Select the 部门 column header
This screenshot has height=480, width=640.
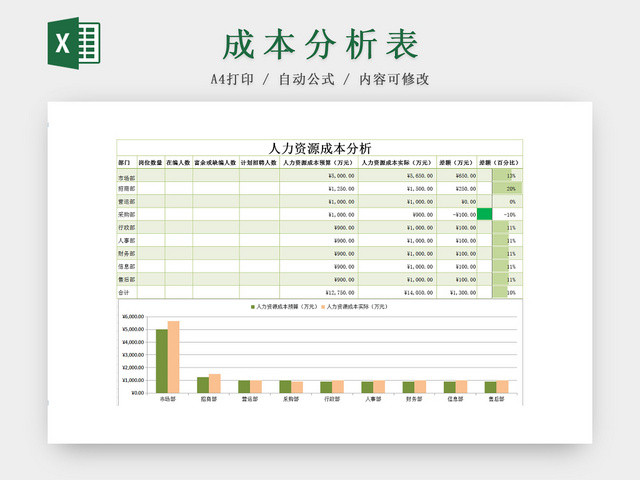pyautogui.click(x=127, y=162)
